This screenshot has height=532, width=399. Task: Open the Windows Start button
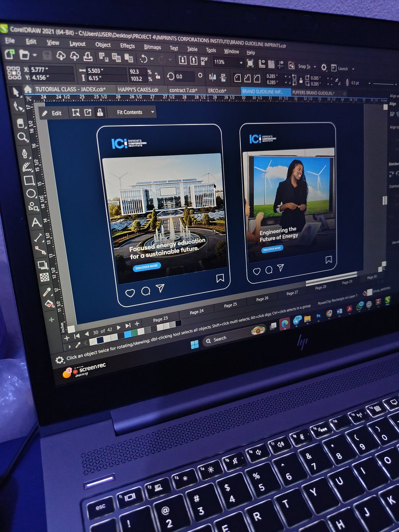[195, 345]
